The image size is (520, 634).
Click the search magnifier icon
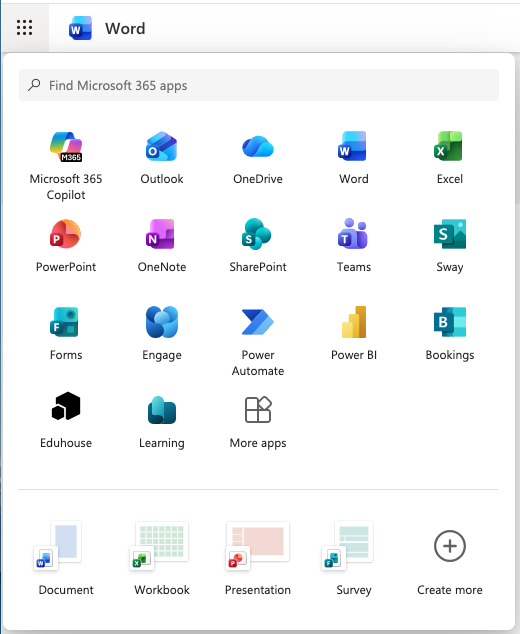[34, 85]
